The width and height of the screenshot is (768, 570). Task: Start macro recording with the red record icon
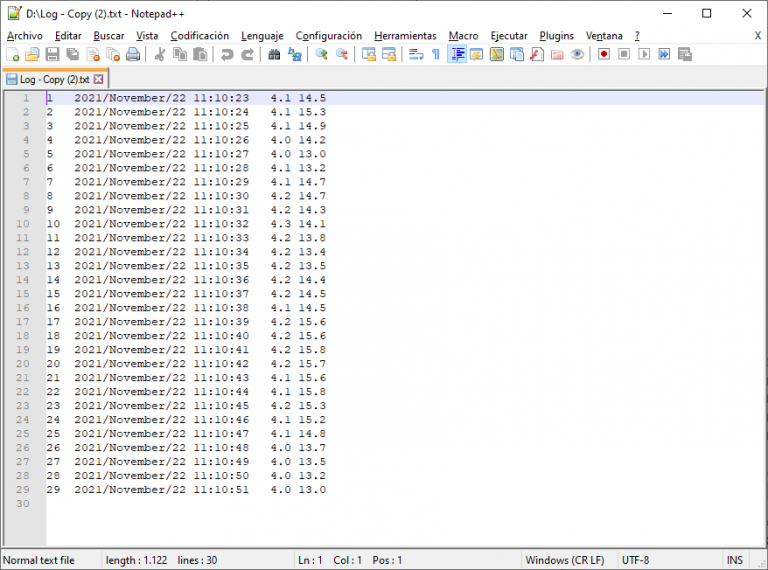[x=604, y=54]
